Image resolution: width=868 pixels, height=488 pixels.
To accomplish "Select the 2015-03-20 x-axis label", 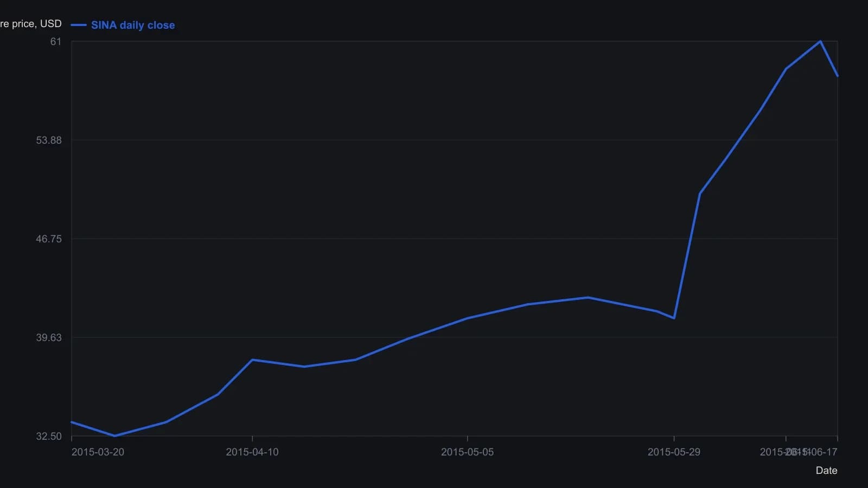I will [x=98, y=452].
